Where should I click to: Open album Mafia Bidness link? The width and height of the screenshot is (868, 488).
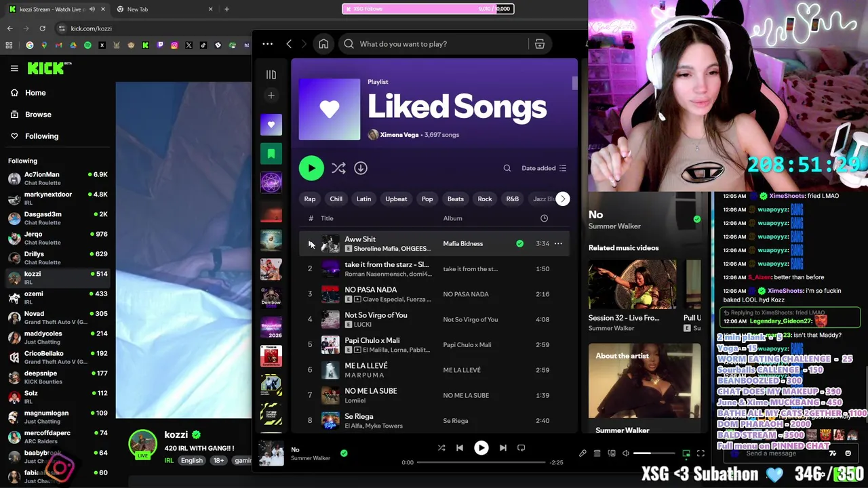pos(463,243)
